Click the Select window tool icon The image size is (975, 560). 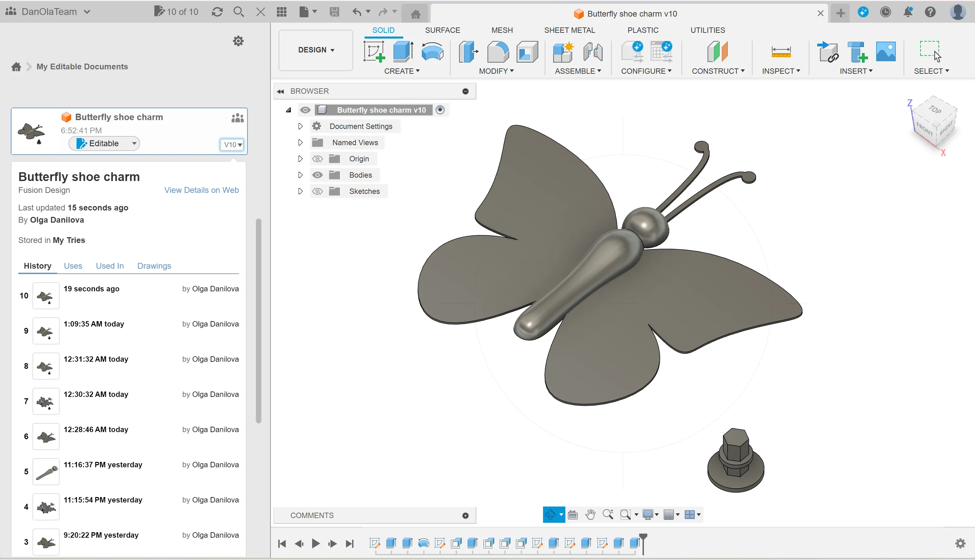pos(930,51)
